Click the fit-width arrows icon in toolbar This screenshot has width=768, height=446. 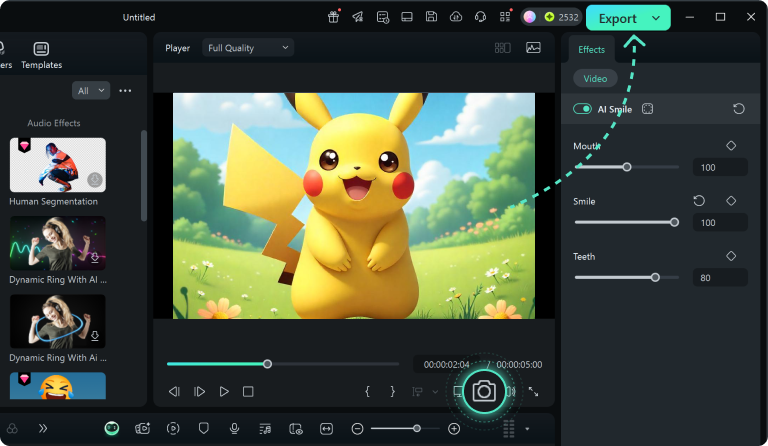pos(326,429)
